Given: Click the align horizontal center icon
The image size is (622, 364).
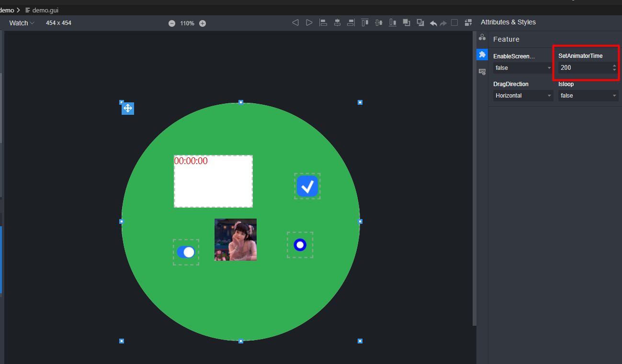Looking at the screenshot, I should pyautogui.click(x=337, y=22).
